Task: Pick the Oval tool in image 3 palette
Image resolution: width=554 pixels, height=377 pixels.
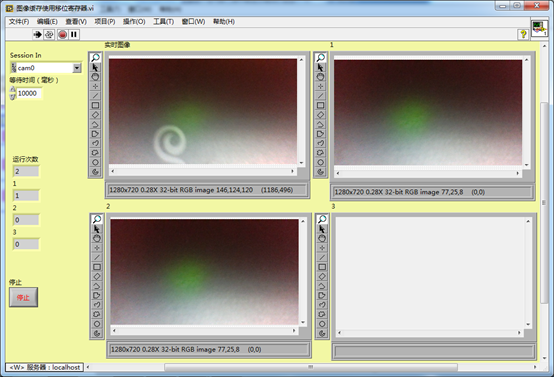Action: point(322,324)
